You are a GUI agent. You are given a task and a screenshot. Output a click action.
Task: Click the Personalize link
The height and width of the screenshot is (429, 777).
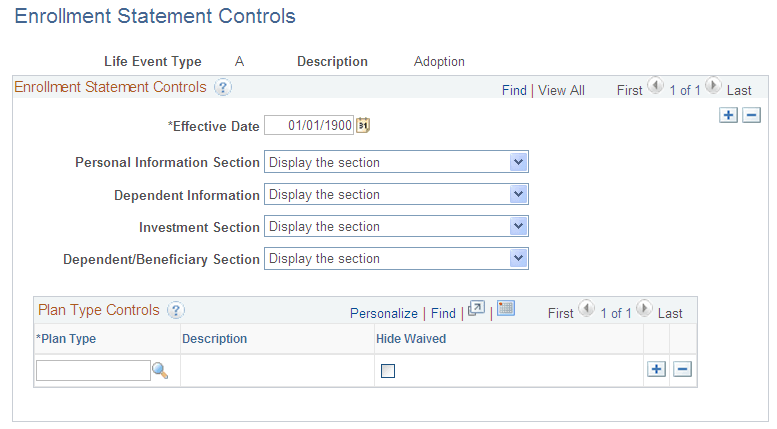[384, 313]
